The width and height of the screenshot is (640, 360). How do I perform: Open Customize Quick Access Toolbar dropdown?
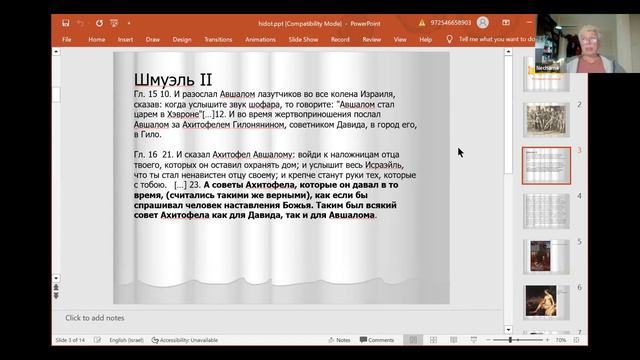tap(129, 23)
